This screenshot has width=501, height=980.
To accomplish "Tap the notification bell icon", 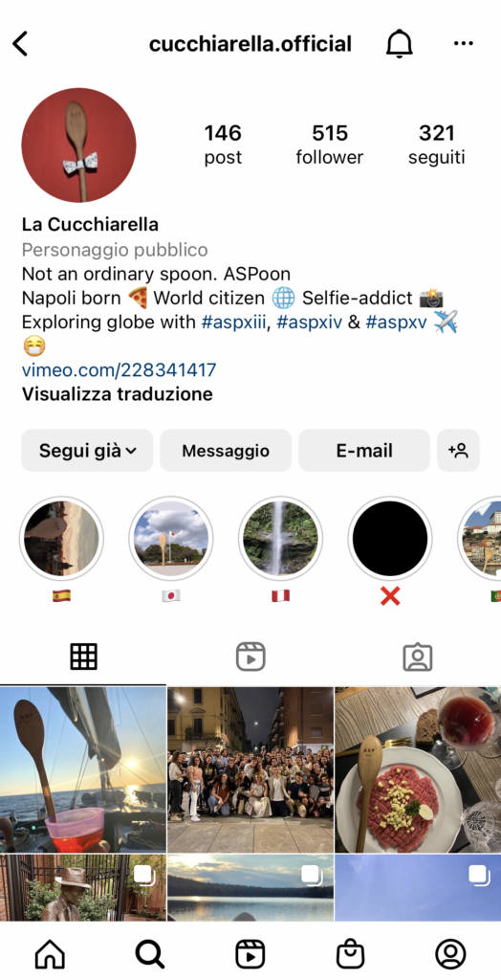I will [x=400, y=44].
